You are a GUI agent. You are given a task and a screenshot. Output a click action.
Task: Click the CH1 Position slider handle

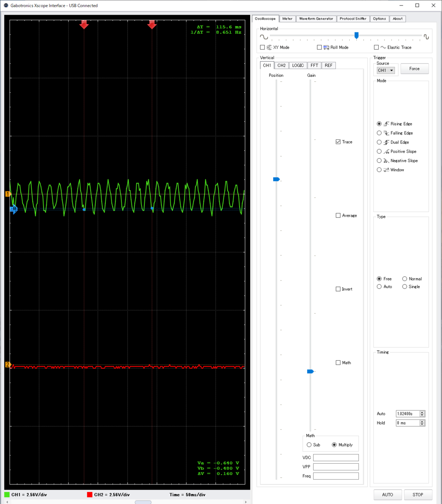276,179
